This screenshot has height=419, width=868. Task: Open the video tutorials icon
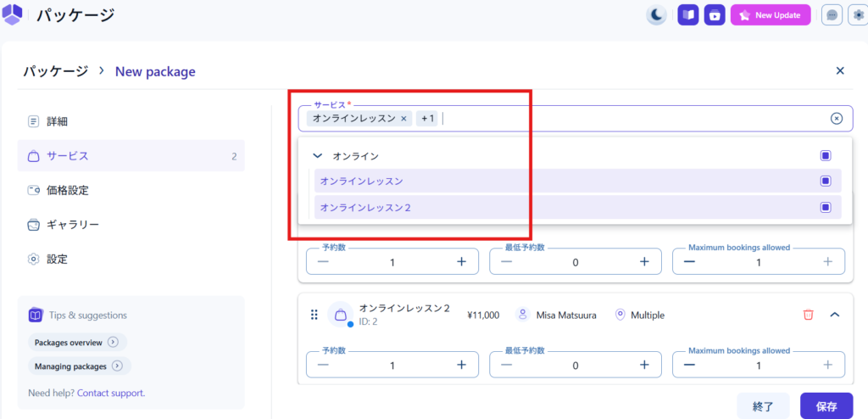(x=715, y=14)
